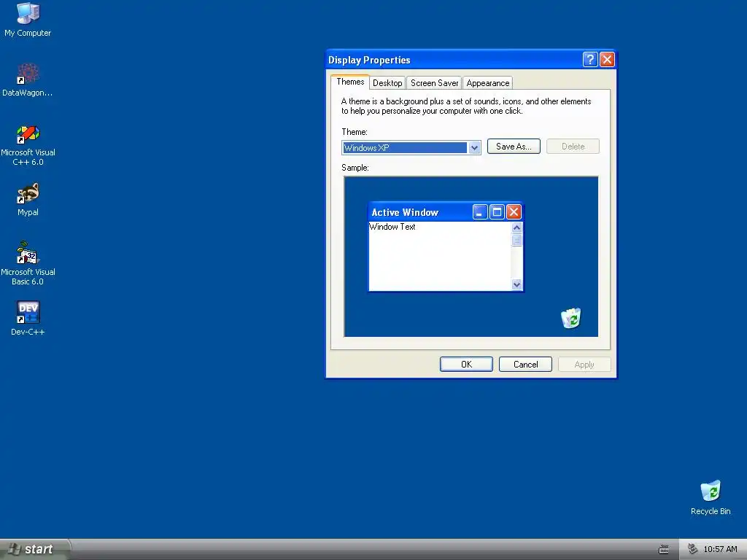Switch to the Desktop tab
The width and height of the screenshot is (747, 560).
tap(387, 83)
